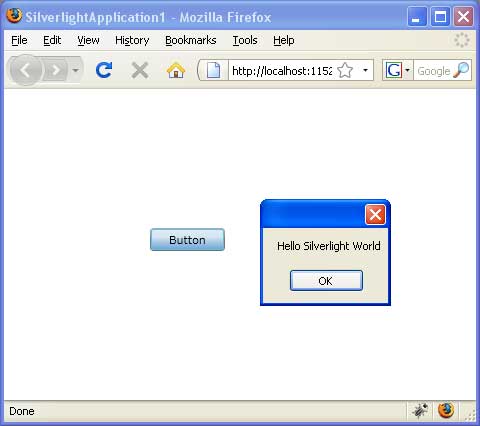This screenshot has height=426, width=480.
Task: Maximize the Firefox window
Action: [440, 16]
